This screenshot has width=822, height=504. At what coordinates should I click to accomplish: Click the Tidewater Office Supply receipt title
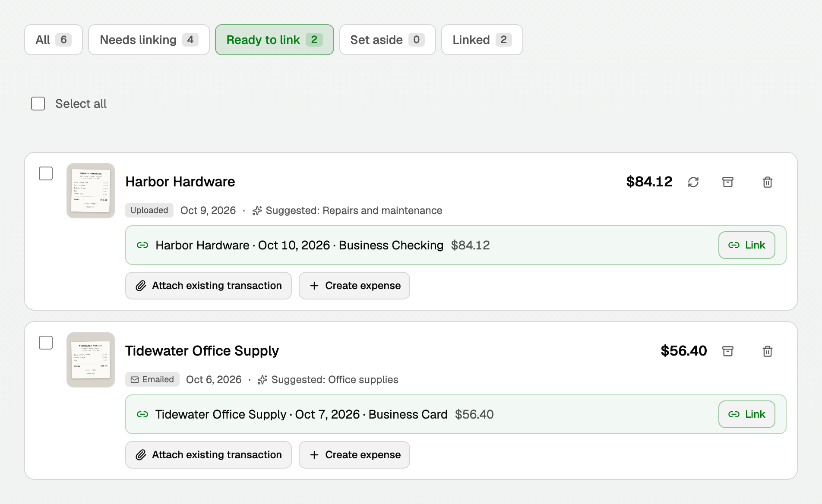(x=202, y=351)
